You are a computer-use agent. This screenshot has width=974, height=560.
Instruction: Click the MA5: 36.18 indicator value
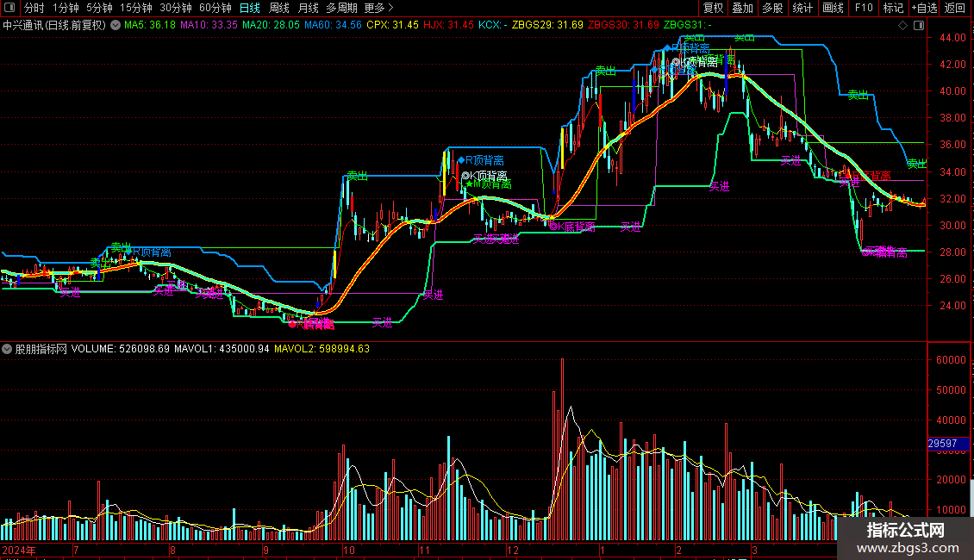tap(150, 25)
